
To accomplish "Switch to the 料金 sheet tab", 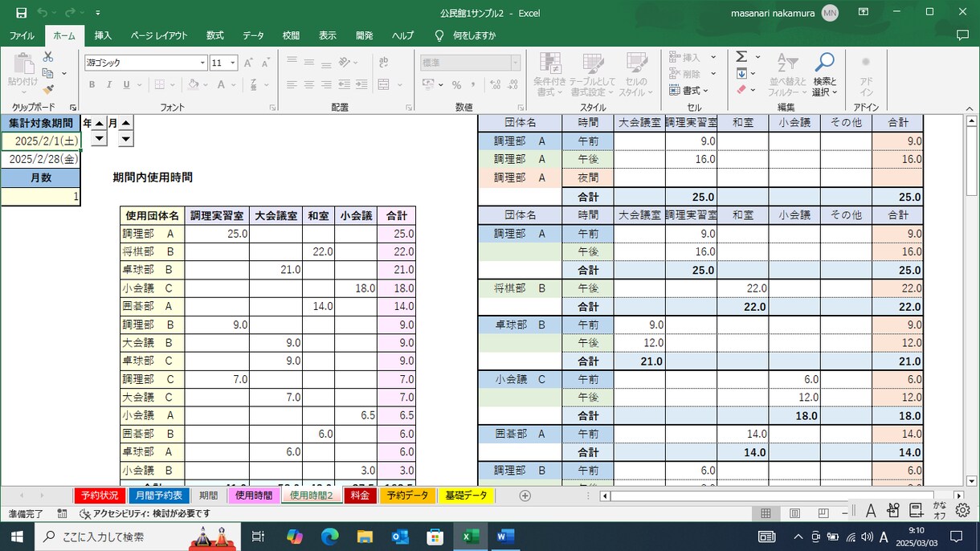I will [360, 496].
